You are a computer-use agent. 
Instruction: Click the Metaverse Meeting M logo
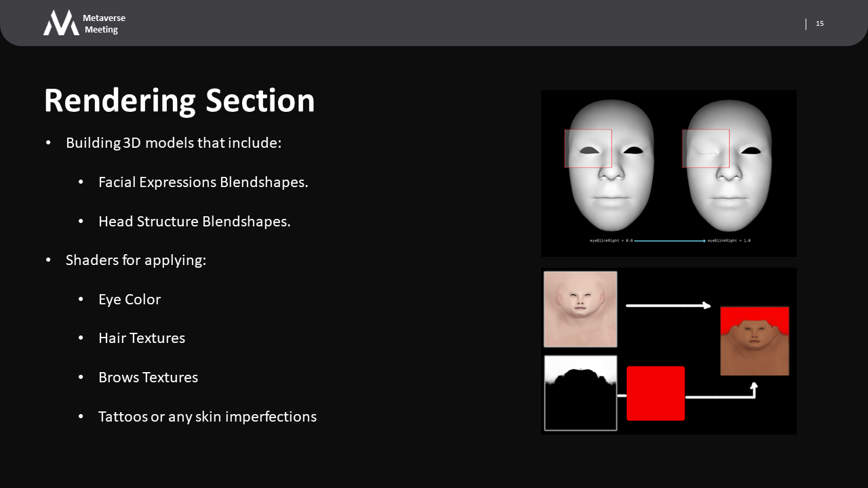pyautogui.click(x=61, y=23)
